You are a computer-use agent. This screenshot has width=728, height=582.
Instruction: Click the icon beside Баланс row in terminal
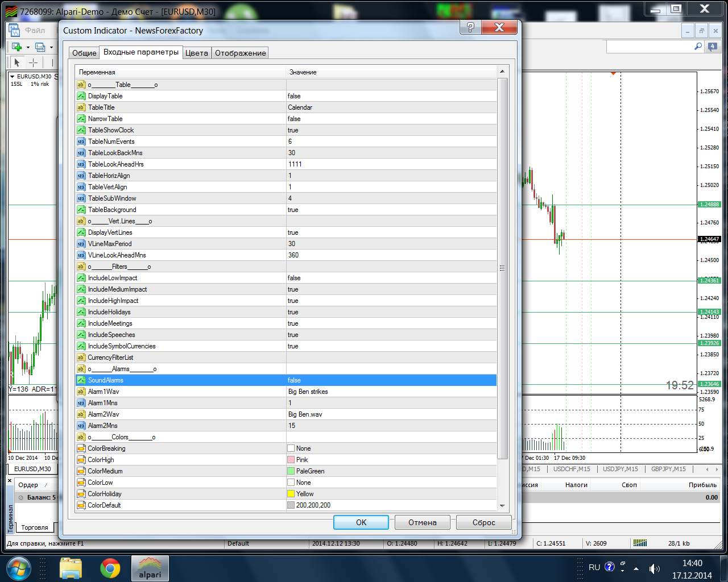coord(21,497)
